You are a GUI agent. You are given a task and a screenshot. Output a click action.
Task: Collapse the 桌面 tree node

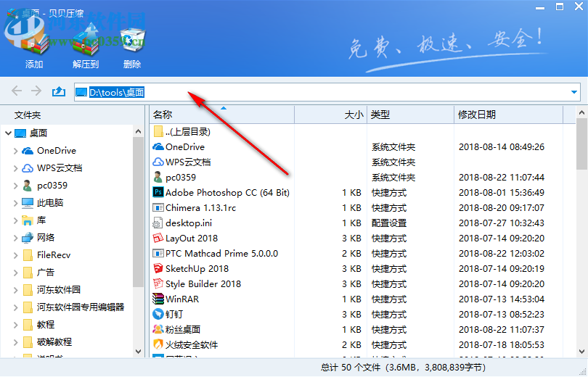[x=8, y=133]
